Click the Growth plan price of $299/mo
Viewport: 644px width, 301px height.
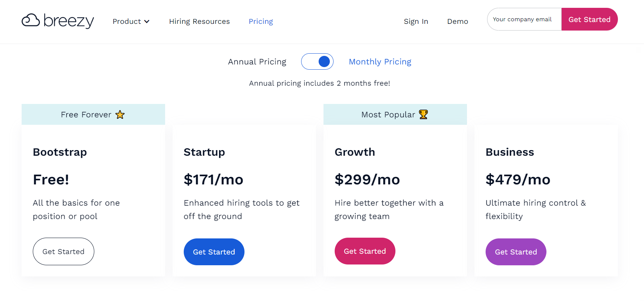pyautogui.click(x=367, y=180)
